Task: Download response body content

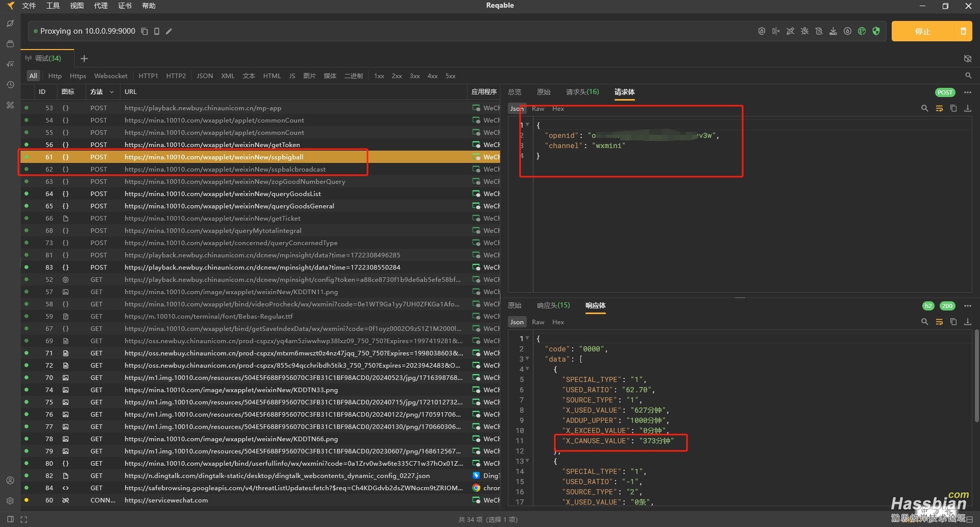Action: (x=967, y=322)
